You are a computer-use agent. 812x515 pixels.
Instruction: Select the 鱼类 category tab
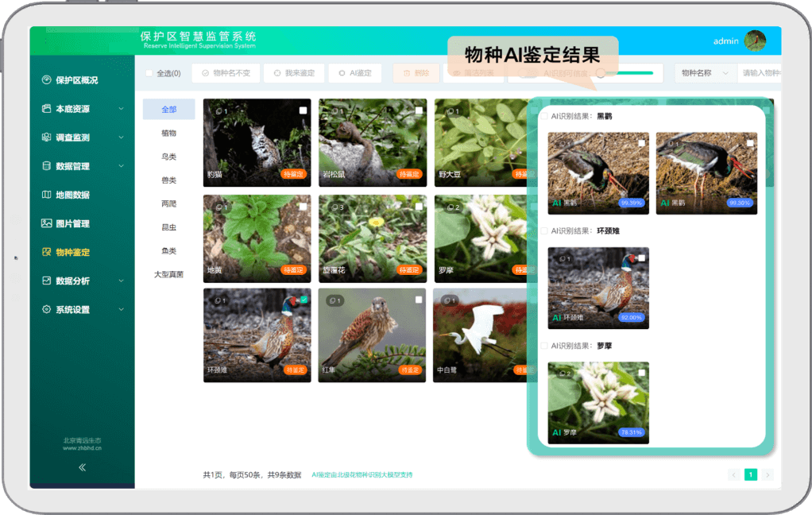[168, 251]
